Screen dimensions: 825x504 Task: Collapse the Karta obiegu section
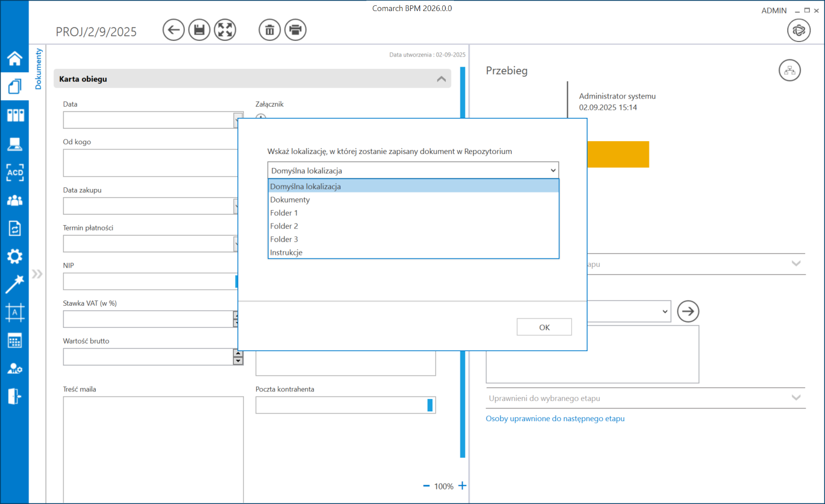pyautogui.click(x=441, y=79)
